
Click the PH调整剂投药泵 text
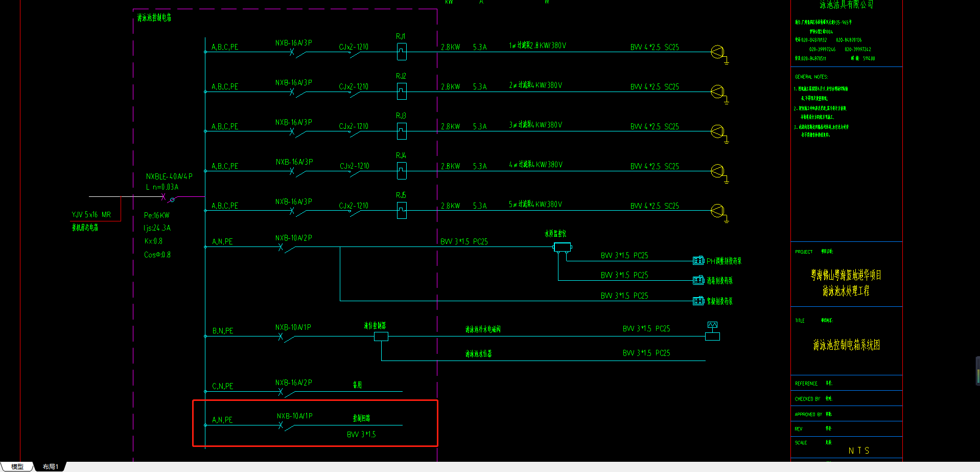[x=724, y=261]
